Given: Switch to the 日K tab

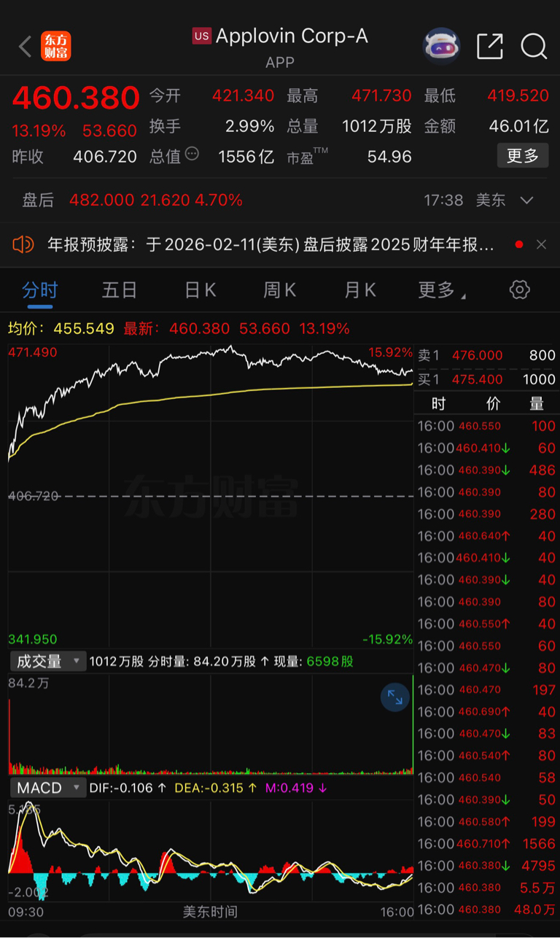Looking at the screenshot, I should (200, 290).
